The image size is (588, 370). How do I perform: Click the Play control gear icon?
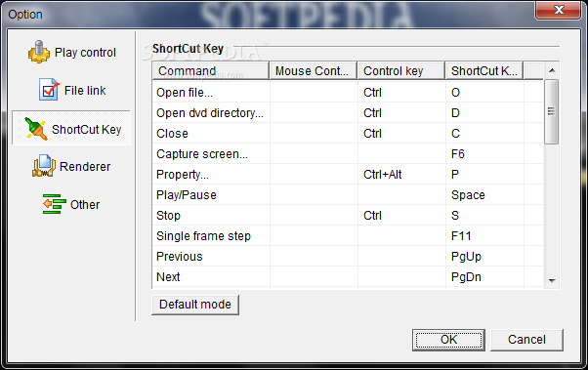(x=39, y=52)
